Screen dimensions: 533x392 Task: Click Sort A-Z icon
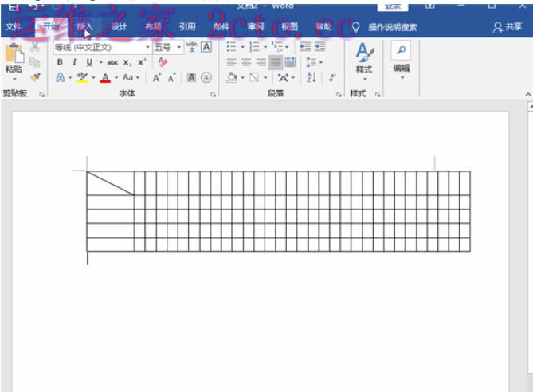[x=312, y=77]
